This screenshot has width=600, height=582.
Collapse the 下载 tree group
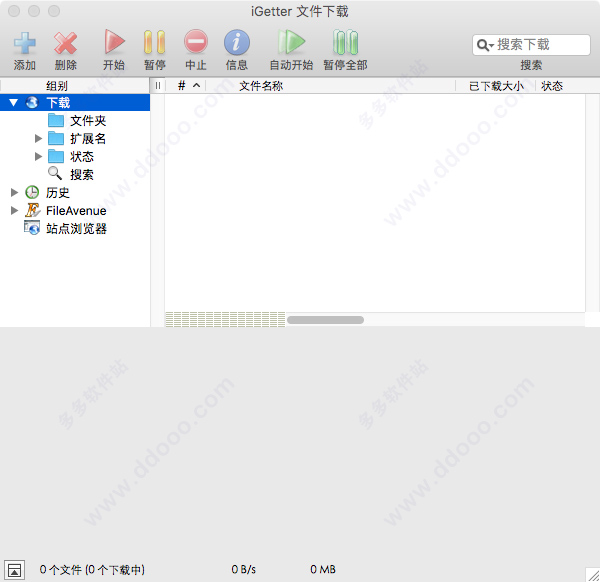(x=13, y=103)
